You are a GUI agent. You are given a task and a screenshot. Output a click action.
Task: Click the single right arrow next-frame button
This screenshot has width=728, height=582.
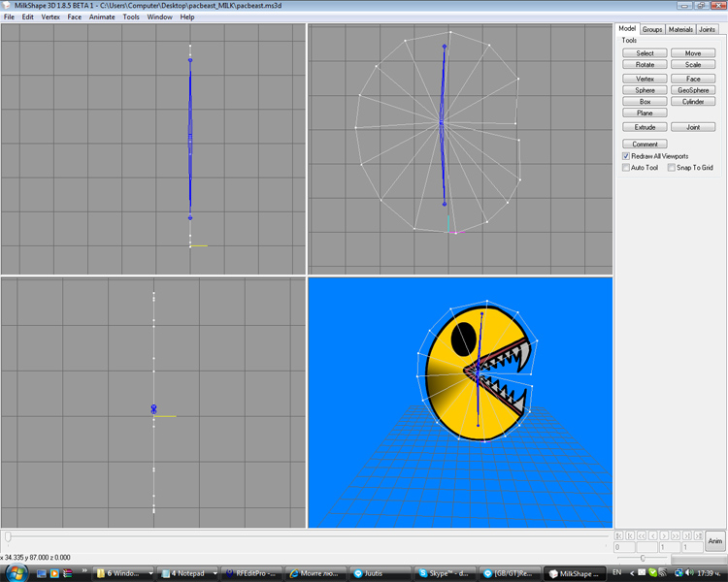point(665,535)
